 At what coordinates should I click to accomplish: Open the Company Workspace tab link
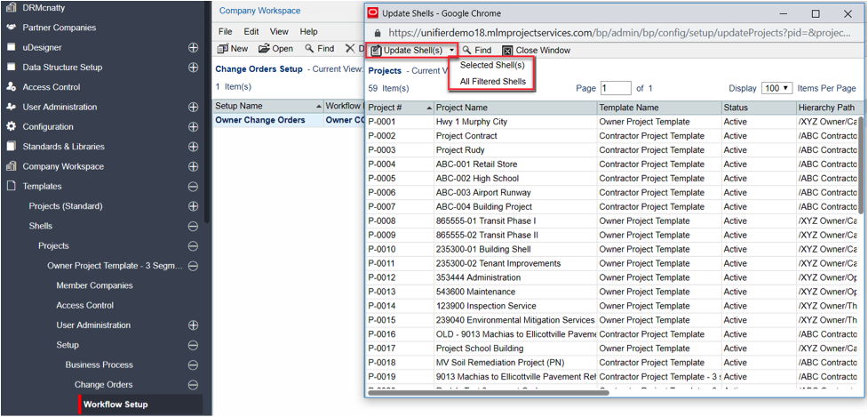click(260, 11)
